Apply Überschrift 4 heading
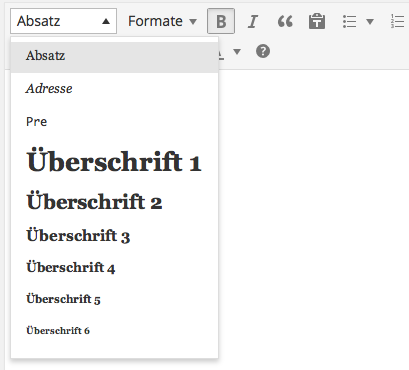Viewport: 409px width, 370px height. point(114,268)
